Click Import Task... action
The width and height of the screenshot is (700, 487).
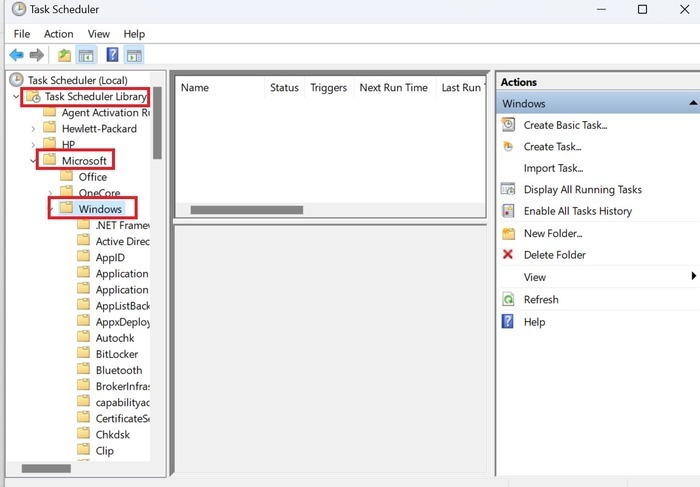[x=553, y=168]
